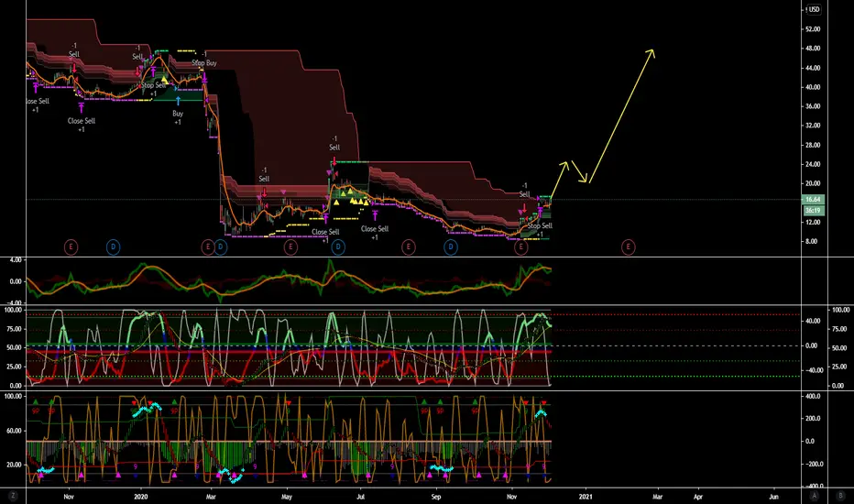Click the 2020 label on time axis
This screenshot has width=854, height=504.
[141, 497]
